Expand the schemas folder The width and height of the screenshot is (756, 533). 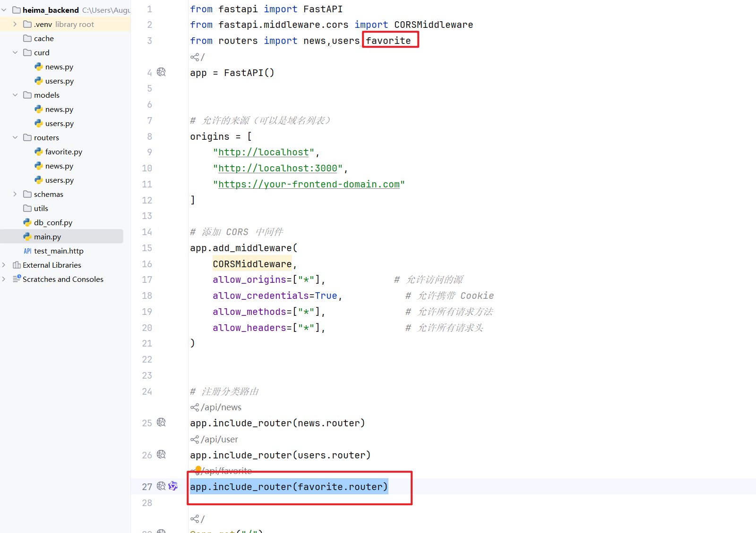click(x=15, y=194)
